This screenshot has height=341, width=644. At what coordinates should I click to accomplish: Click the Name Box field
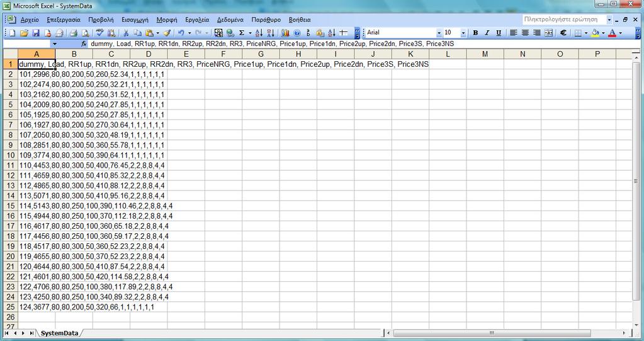click(x=27, y=43)
